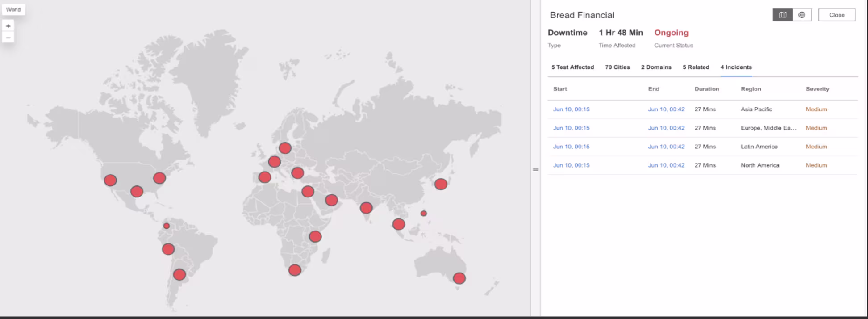Viewport: 868px width, 319px height.
Task: Open the 5 Related tab
Action: pyautogui.click(x=696, y=67)
